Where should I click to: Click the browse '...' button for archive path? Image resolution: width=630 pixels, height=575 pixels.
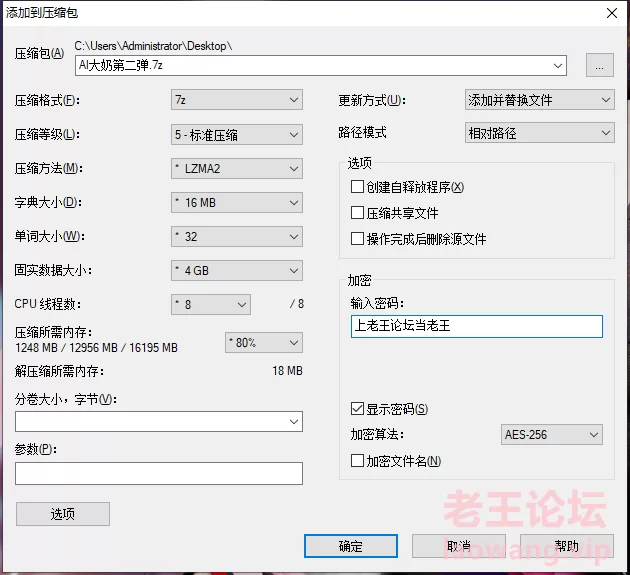tap(599, 65)
